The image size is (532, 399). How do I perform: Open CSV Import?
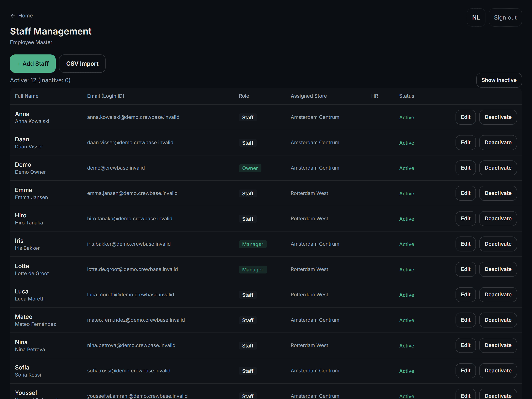click(82, 64)
